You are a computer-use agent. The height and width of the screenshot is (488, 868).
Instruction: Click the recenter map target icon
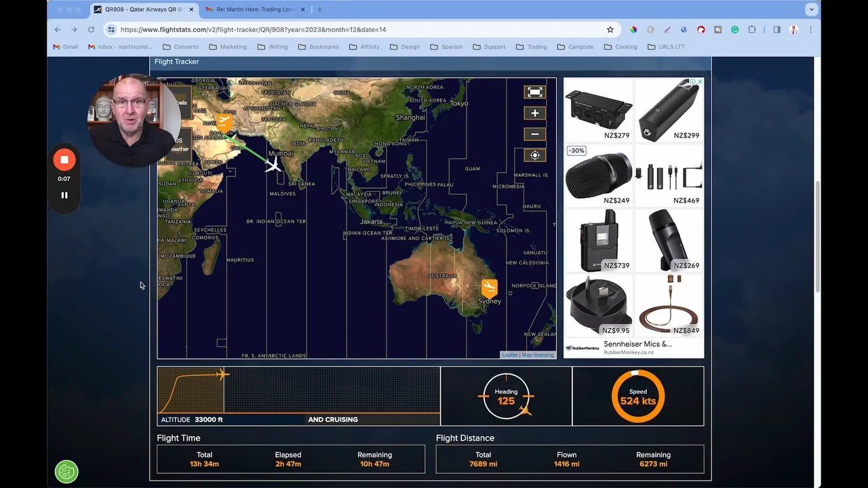[x=534, y=155]
